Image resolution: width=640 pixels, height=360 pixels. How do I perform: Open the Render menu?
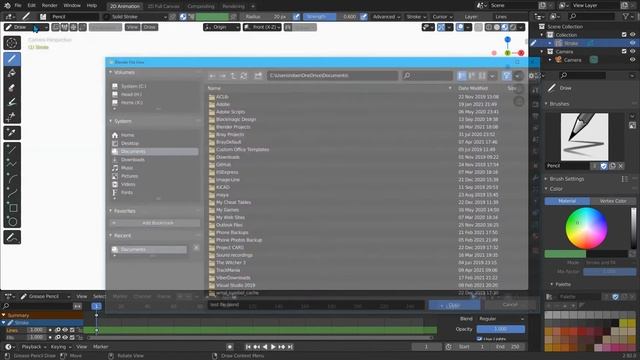[x=50, y=6]
